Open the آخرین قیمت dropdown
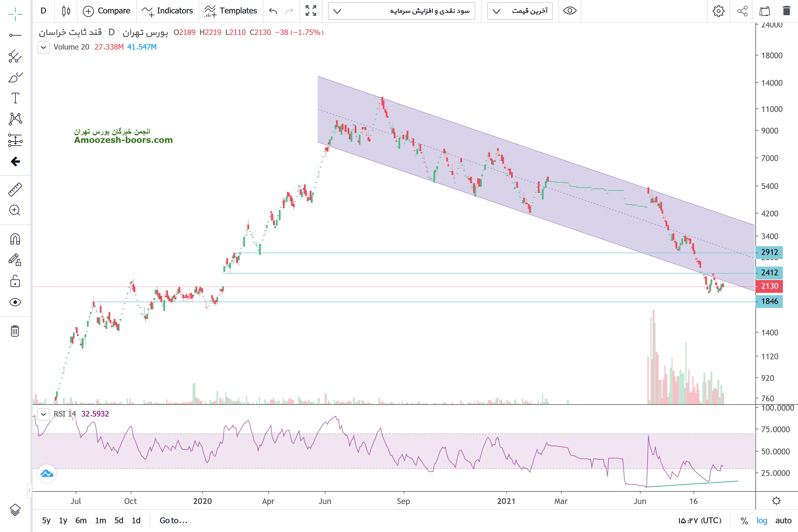This screenshot has width=798, height=532. coord(520,11)
